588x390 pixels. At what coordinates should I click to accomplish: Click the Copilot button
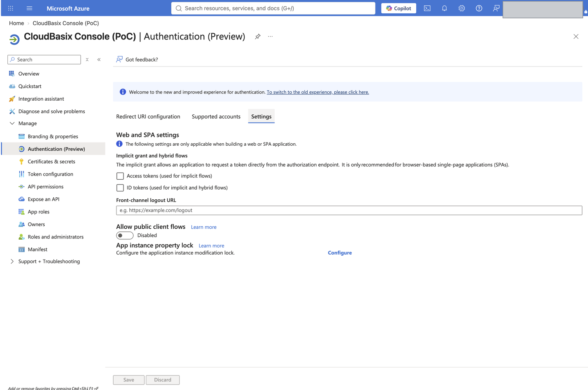pyautogui.click(x=399, y=8)
